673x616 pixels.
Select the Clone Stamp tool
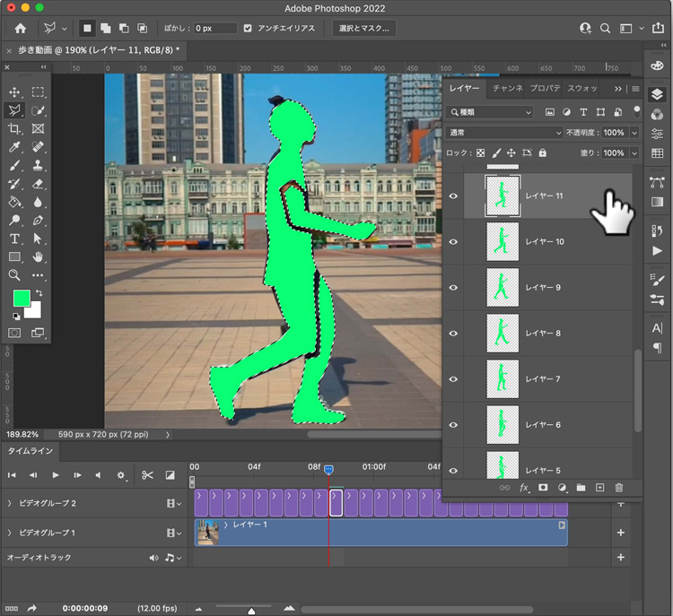[38, 166]
